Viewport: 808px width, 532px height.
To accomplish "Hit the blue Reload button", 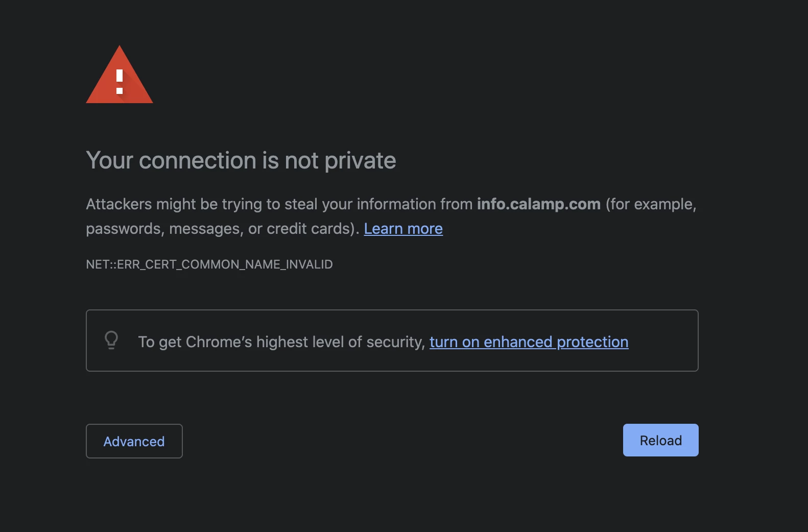I will [x=660, y=440].
